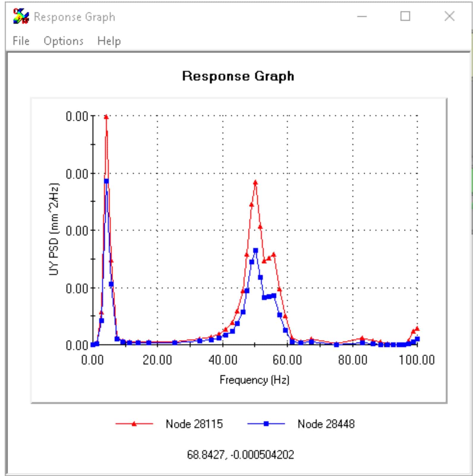This screenshot has width=476, height=476.
Task: Open the Options menu
Action: [x=63, y=41]
